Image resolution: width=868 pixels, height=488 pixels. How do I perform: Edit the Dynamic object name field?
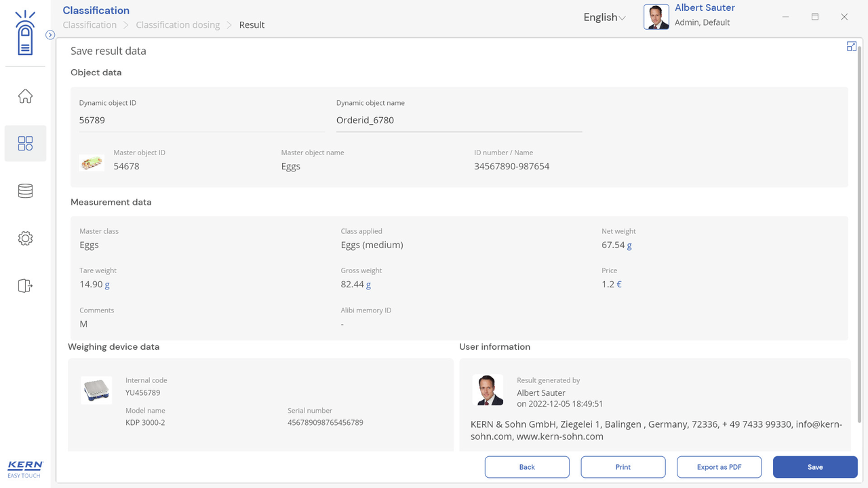(x=458, y=121)
